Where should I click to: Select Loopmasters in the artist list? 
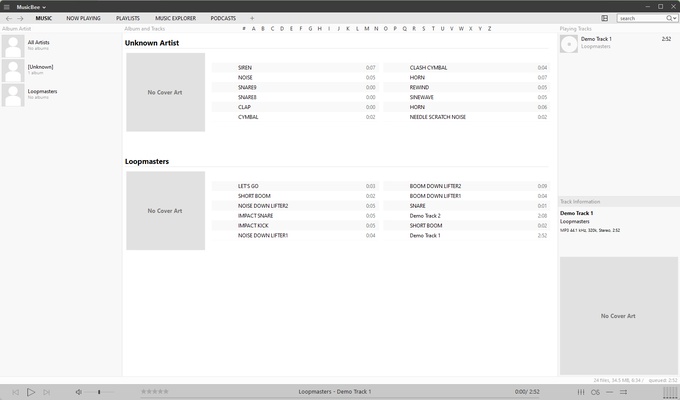[x=61, y=95]
